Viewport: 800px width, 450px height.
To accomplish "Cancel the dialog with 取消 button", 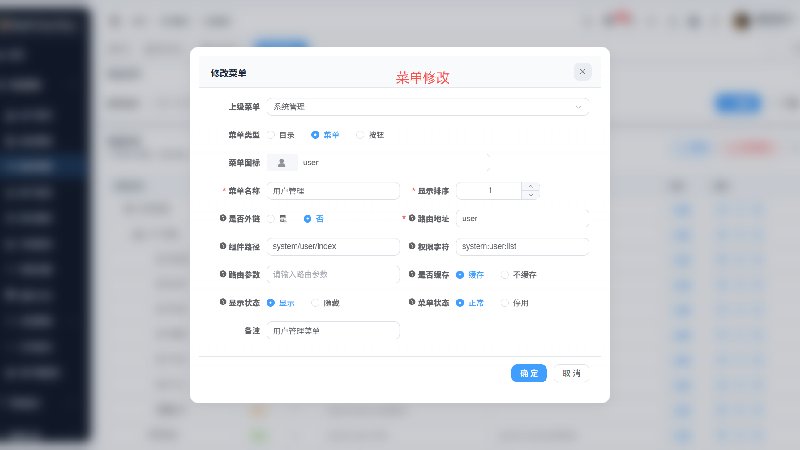I will click(571, 373).
